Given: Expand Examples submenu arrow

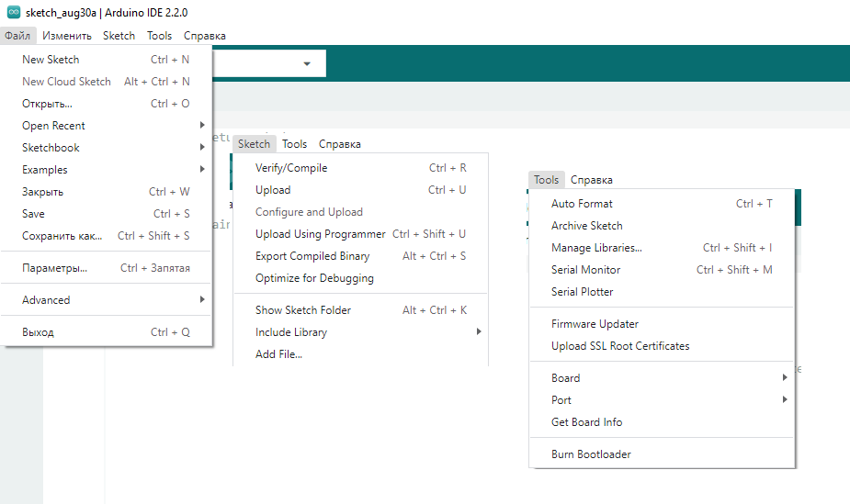Looking at the screenshot, I should [x=201, y=169].
